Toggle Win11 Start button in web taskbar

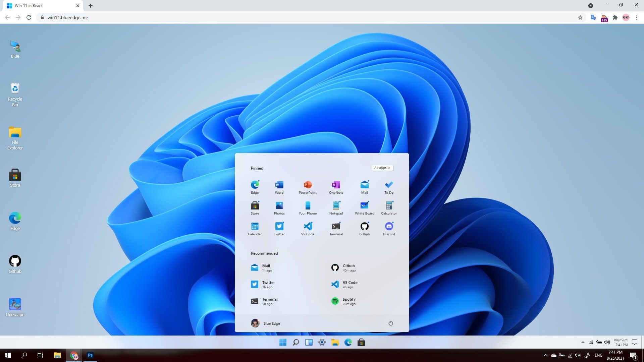(x=283, y=342)
